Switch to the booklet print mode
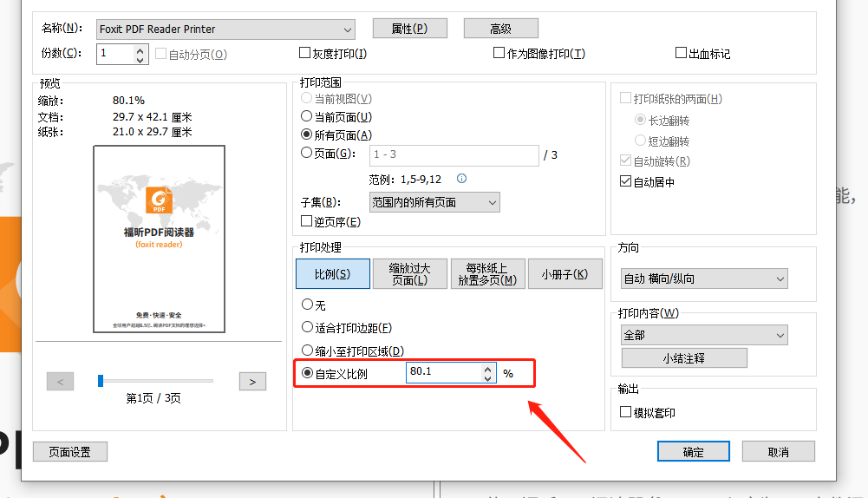Image resolution: width=868 pixels, height=498 pixels. 565,274
